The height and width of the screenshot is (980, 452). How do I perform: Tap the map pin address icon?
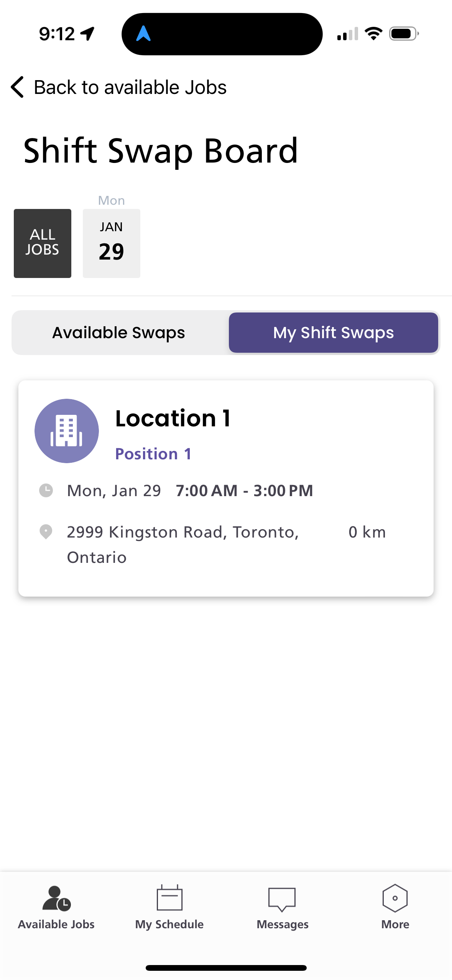coord(46,532)
